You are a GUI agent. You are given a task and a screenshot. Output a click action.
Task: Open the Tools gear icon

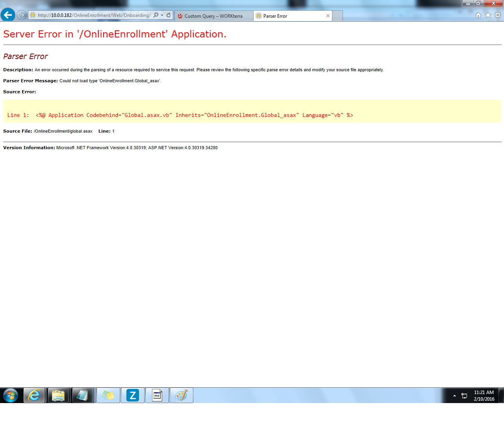point(498,15)
